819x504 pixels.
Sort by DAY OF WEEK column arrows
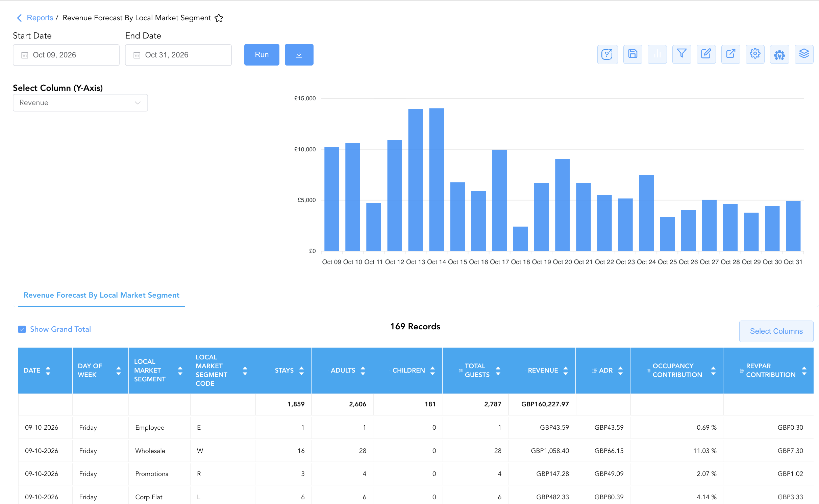coord(119,371)
